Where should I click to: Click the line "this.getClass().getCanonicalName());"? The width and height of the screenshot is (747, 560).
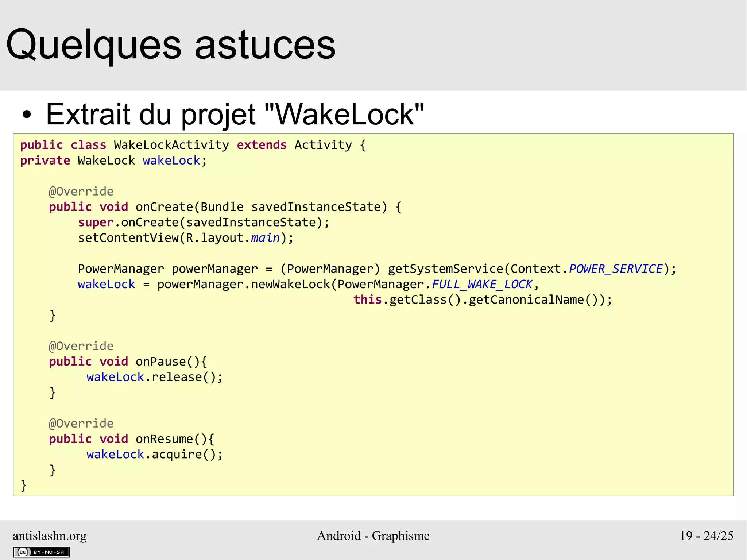483,300
